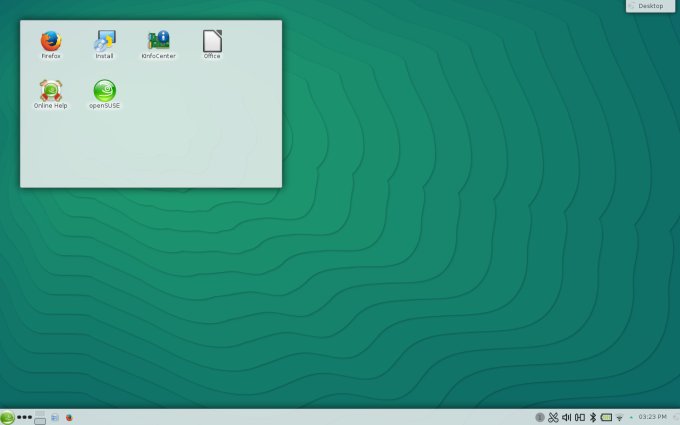Viewport: 680px width, 425px height.
Task: Open the Bluetooth tray icon
Action: click(593, 418)
